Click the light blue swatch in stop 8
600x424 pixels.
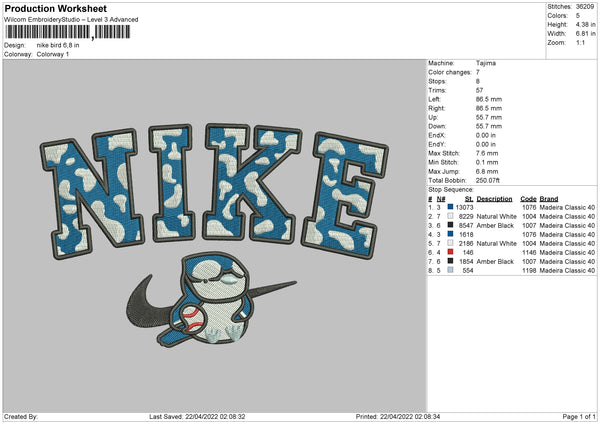pos(451,270)
